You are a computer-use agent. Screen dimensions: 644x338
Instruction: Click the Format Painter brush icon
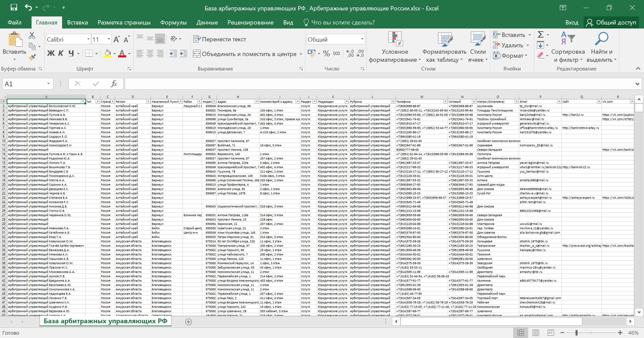[x=32, y=57]
